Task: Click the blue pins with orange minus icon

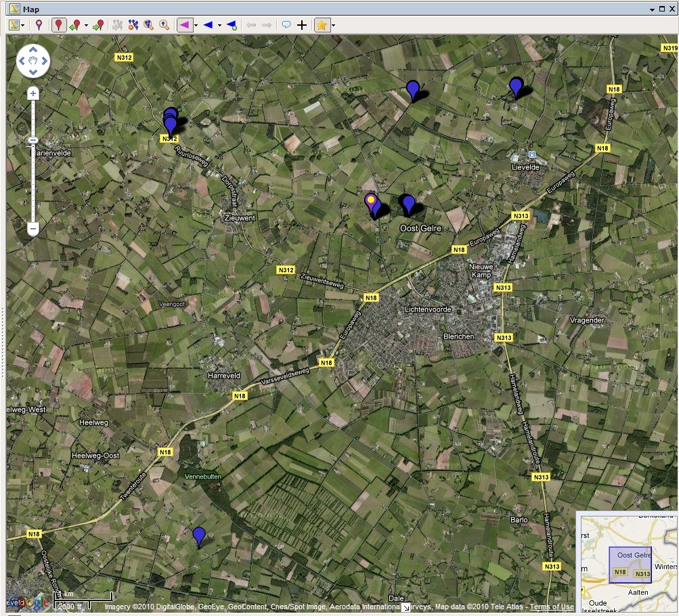Action: pyautogui.click(x=133, y=25)
